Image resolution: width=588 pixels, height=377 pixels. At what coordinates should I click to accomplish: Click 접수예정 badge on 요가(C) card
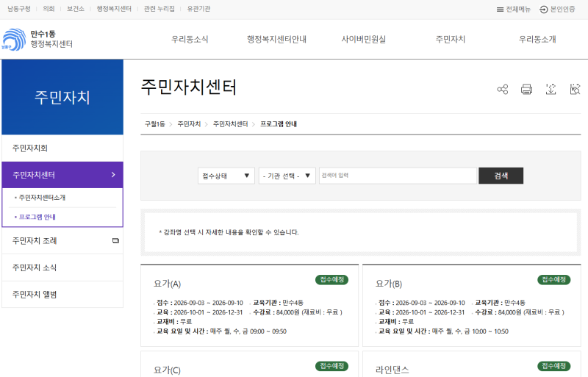tap(332, 366)
